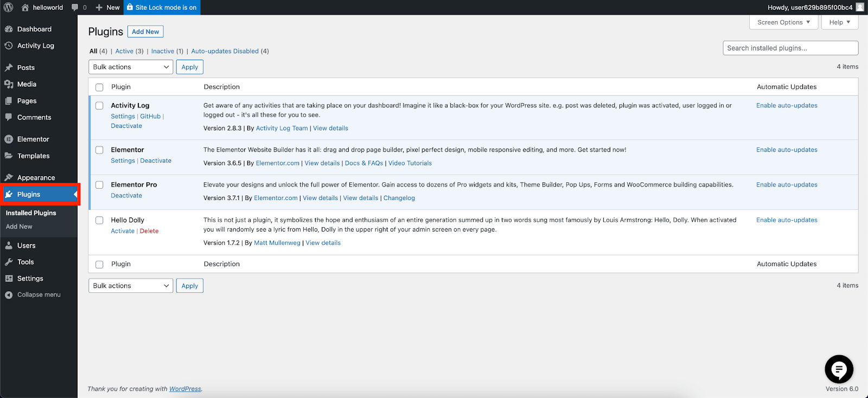Screen dimensions: 868x398
Task: Open Add New submenu item in sidebar
Action: (x=19, y=227)
